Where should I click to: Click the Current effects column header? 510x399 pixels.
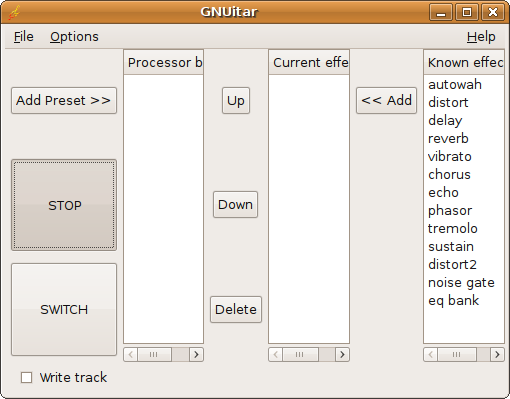pos(309,62)
